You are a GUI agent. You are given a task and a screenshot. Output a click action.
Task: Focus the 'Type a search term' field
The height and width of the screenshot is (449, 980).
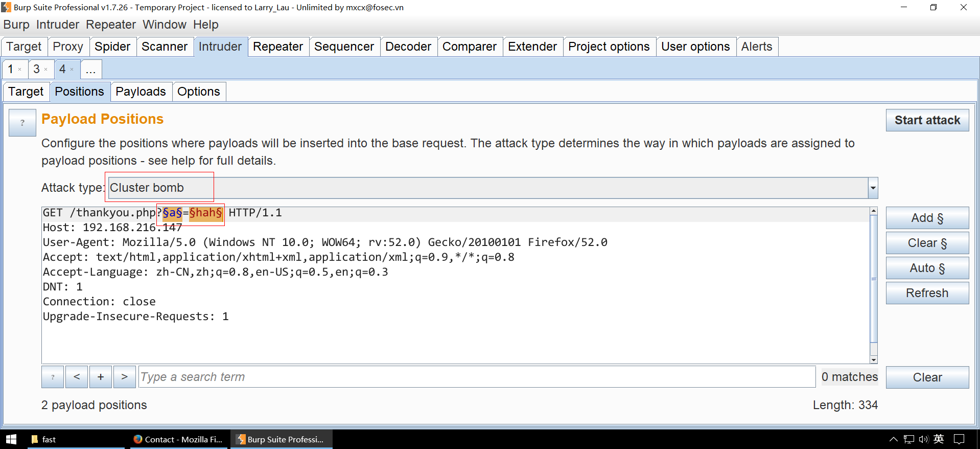click(477, 377)
